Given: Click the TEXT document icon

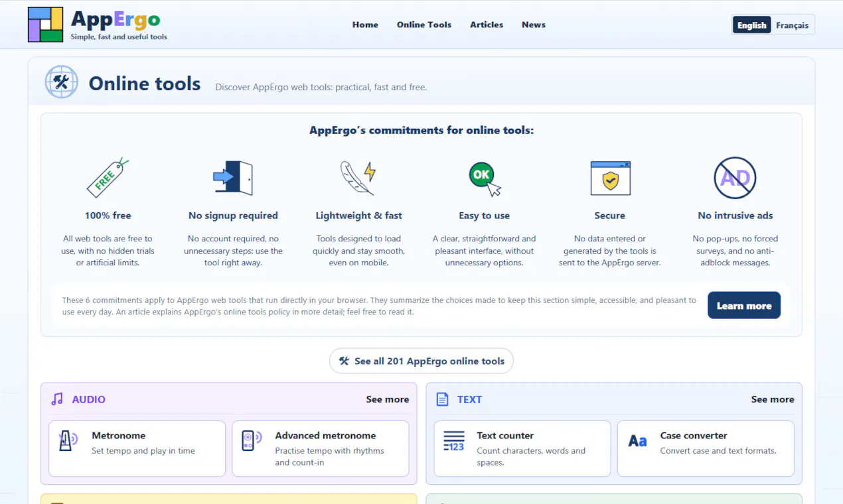Looking at the screenshot, I should tap(442, 399).
